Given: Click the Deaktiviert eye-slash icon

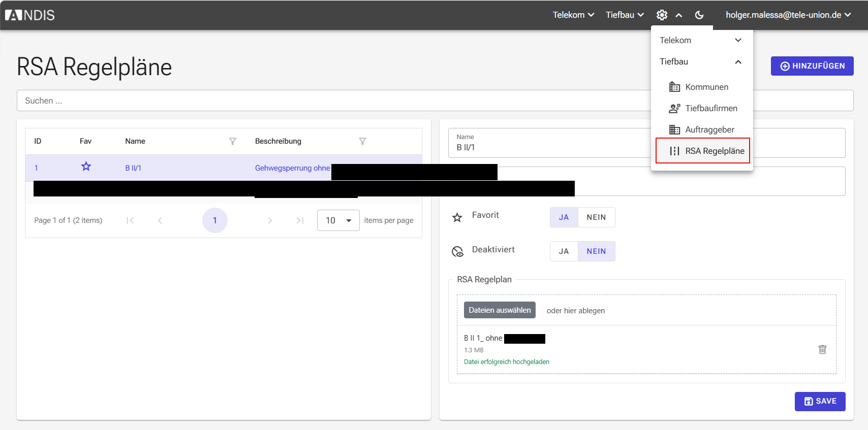Looking at the screenshot, I should [x=457, y=251].
